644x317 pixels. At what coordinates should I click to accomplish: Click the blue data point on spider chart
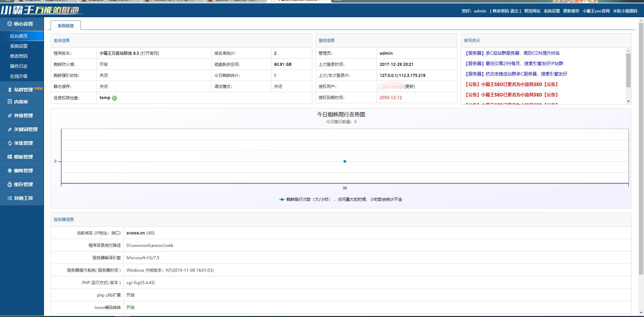point(345,162)
